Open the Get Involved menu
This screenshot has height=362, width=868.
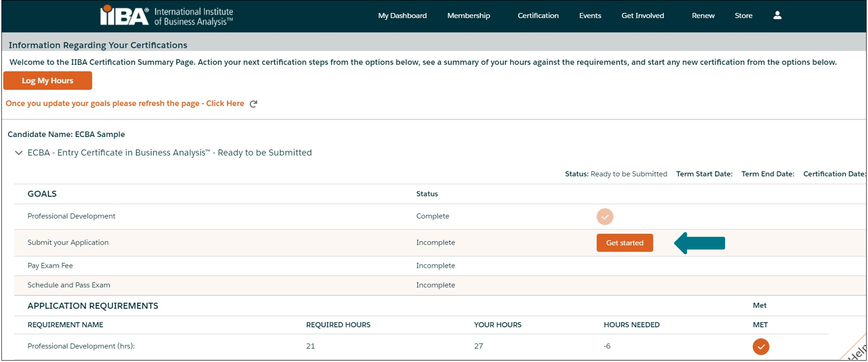(643, 16)
